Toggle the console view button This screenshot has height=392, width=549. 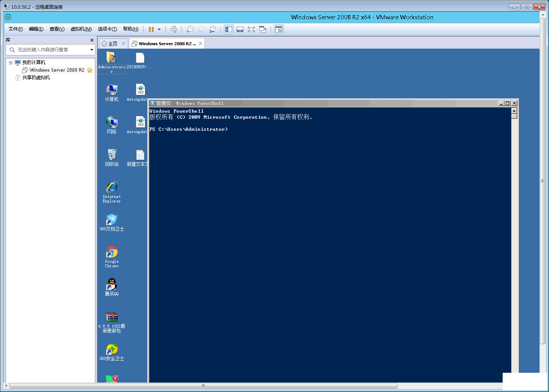click(x=279, y=29)
